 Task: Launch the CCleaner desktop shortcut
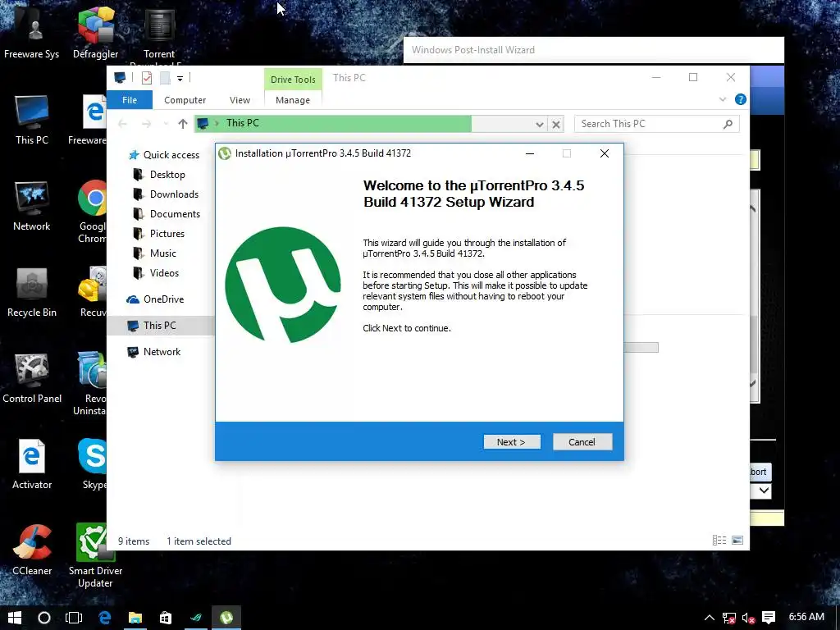[x=32, y=550]
